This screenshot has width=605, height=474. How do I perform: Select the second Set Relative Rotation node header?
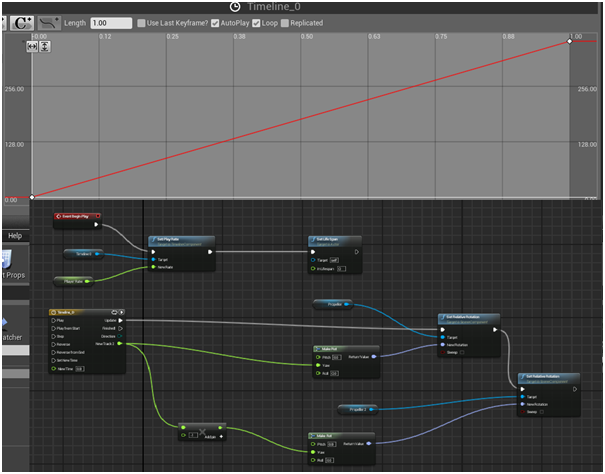click(x=549, y=378)
